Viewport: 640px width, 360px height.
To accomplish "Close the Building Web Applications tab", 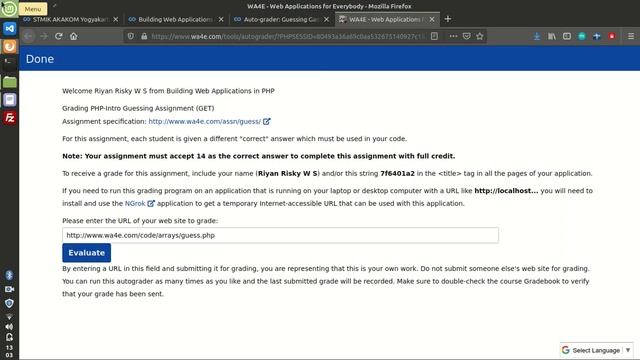I will coord(221,19).
